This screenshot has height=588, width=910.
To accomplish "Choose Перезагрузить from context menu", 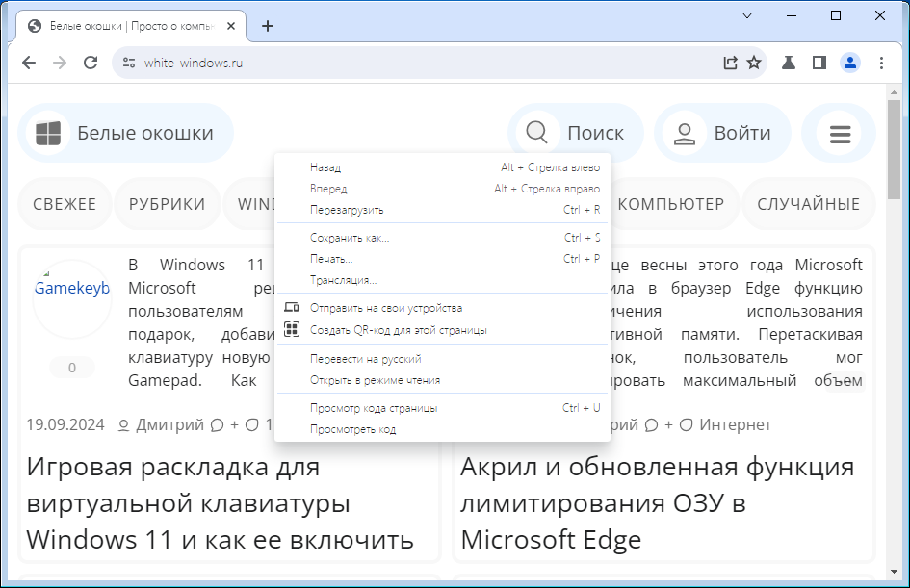I will click(x=442, y=210).
